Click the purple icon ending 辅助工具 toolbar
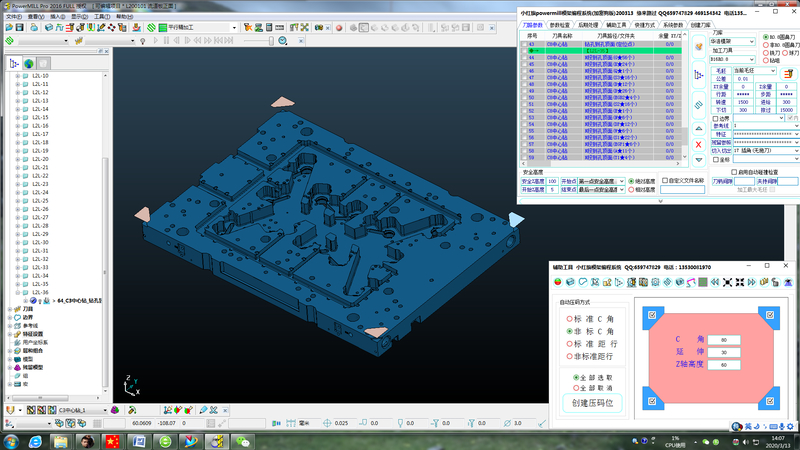Image resolution: width=800 pixels, height=450 pixels. (x=789, y=282)
